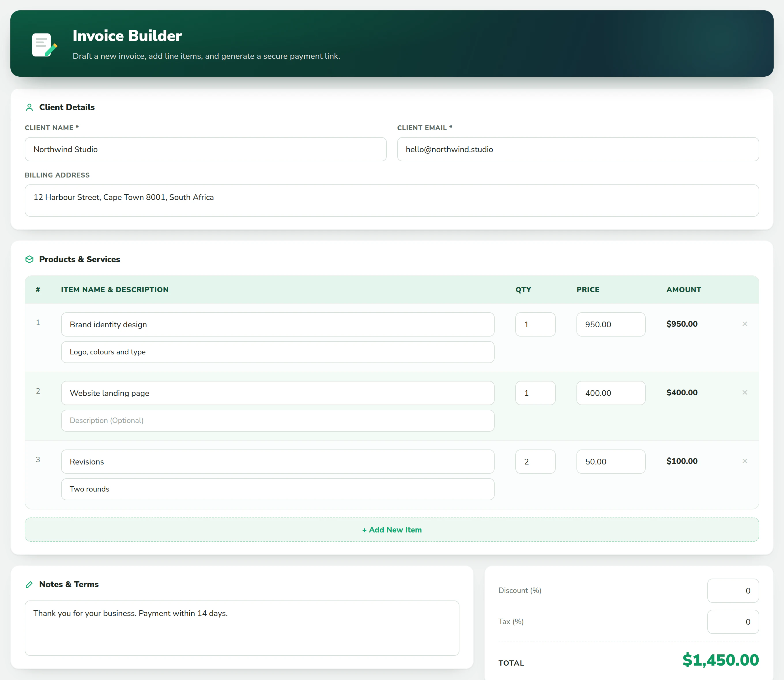784x680 pixels.
Task: Click the $1,450.00 total value
Action: click(720, 660)
